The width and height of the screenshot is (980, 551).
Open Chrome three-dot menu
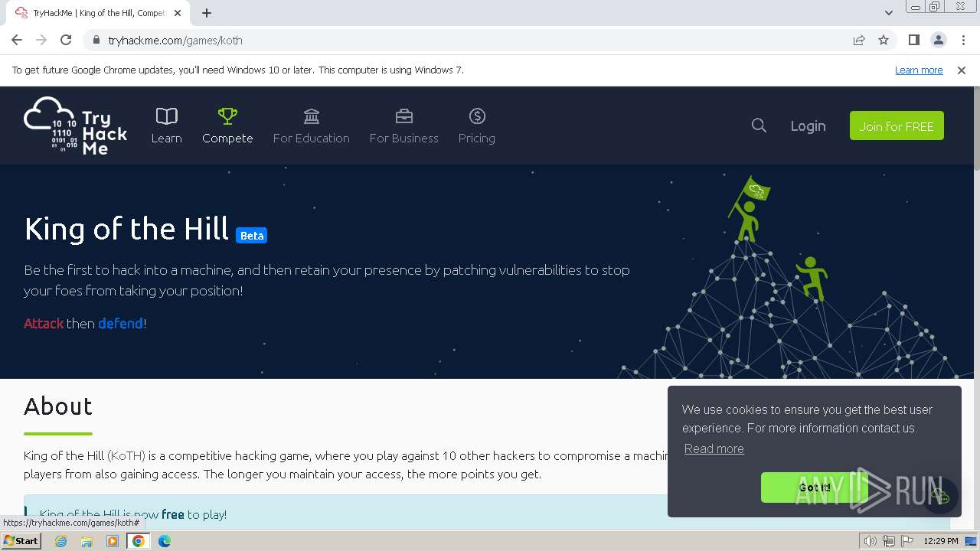(x=963, y=40)
